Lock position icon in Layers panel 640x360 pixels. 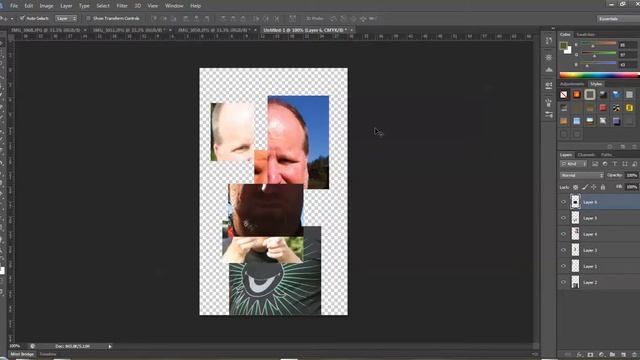[593, 187]
